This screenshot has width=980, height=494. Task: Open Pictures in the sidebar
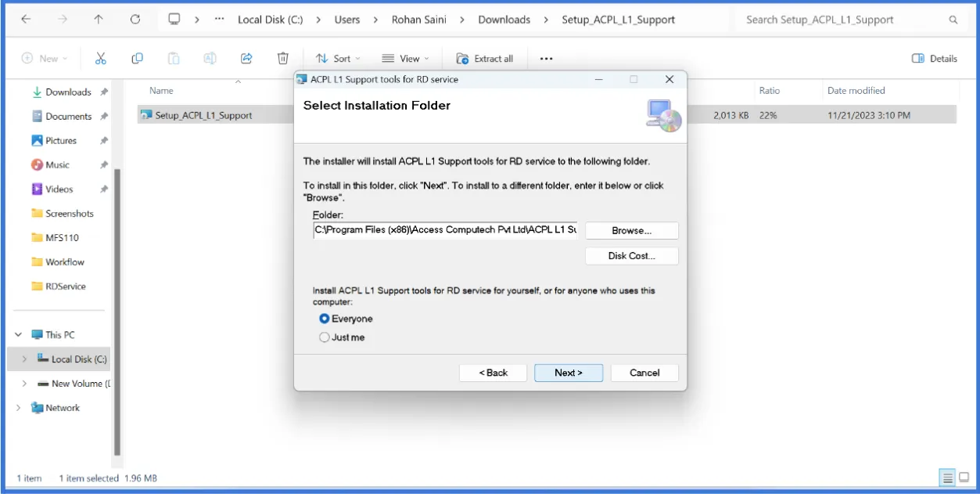[x=61, y=141]
